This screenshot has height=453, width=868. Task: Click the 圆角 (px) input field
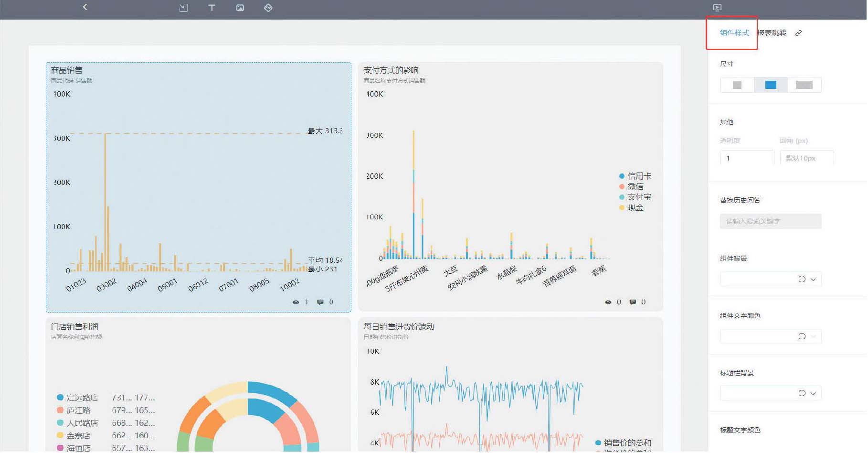(806, 158)
